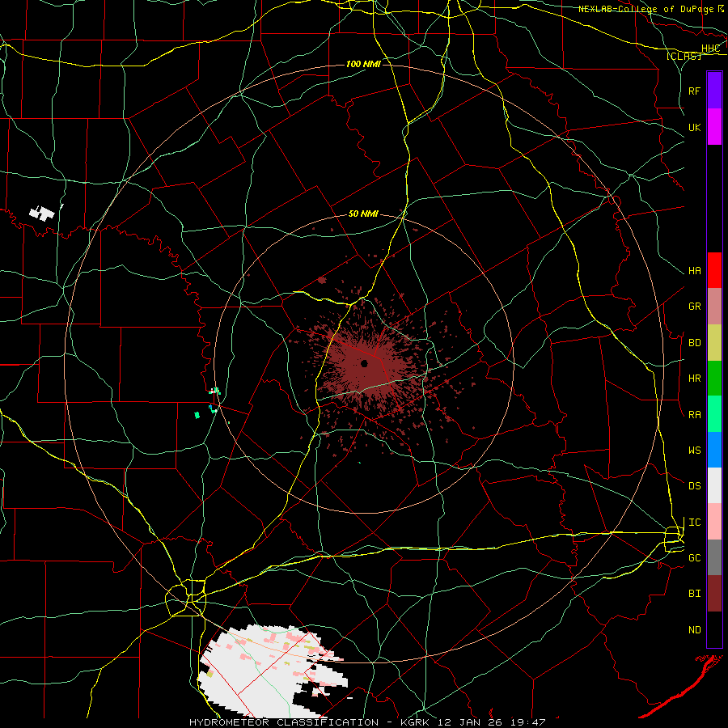Click the GC legend label
Image resolution: width=728 pixels, height=728 pixels.
click(x=695, y=558)
